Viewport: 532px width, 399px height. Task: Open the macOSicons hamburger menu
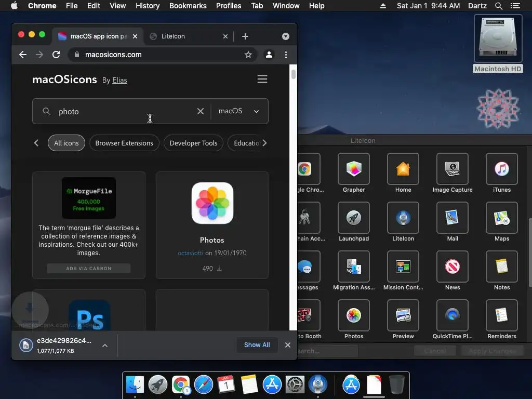tap(262, 79)
